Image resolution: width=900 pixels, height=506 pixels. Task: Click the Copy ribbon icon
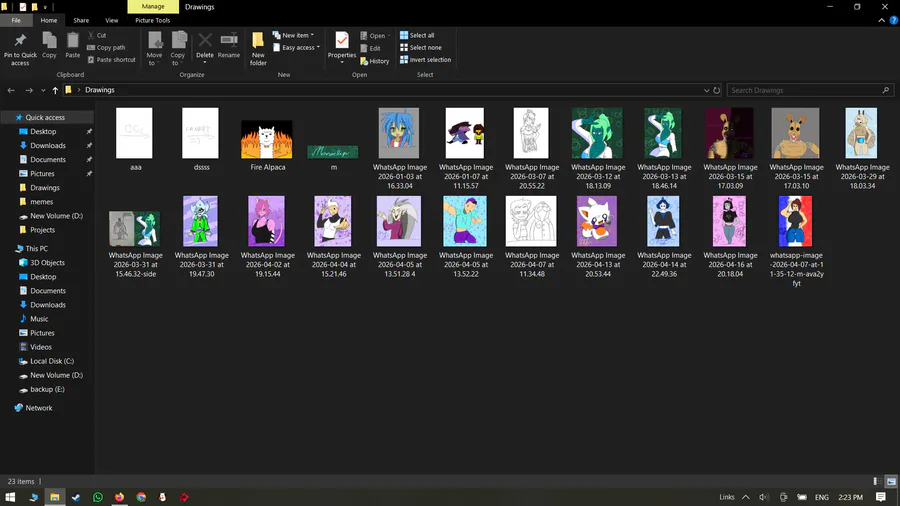49,40
